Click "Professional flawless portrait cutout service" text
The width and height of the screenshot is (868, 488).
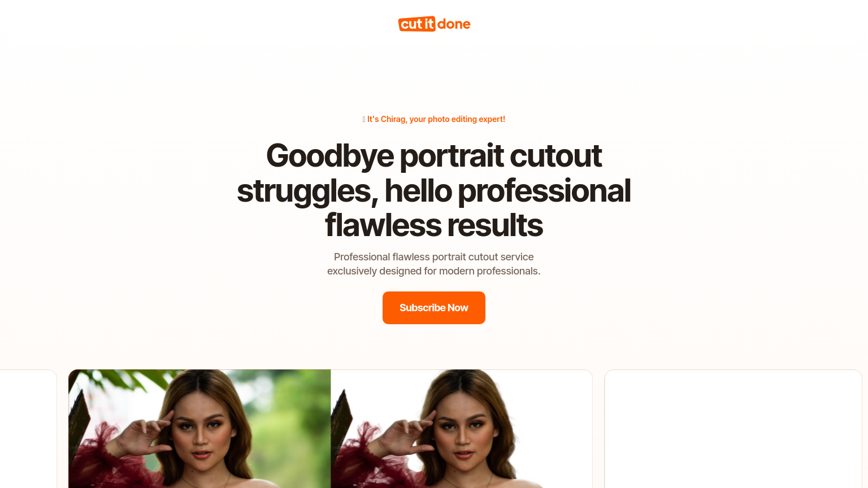(x=434, y=257)
